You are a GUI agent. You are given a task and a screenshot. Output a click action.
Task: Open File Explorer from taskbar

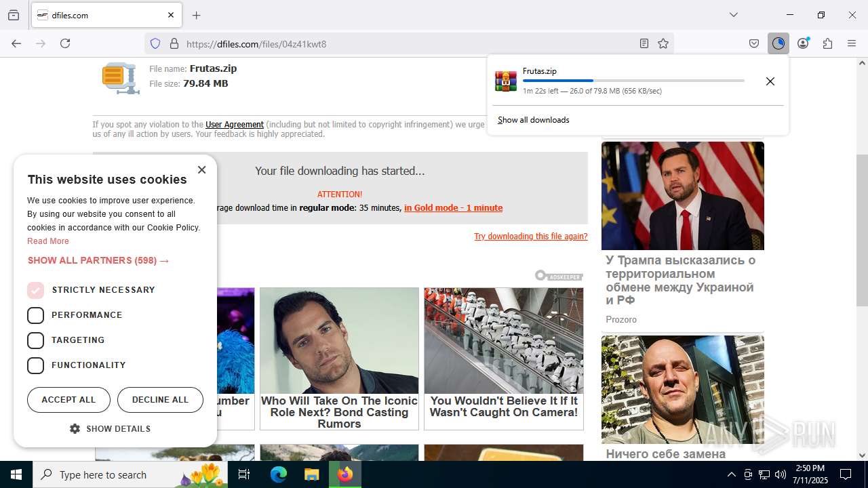point(311,474)
